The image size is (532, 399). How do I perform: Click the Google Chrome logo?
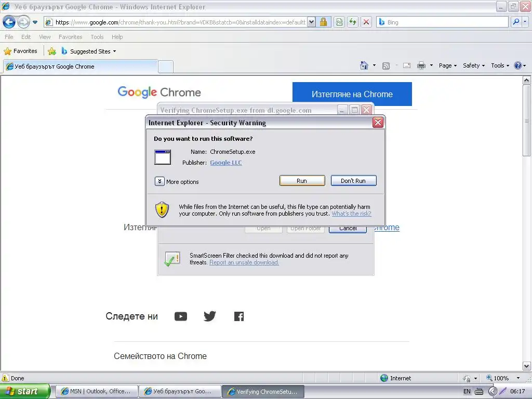(159, 92)
